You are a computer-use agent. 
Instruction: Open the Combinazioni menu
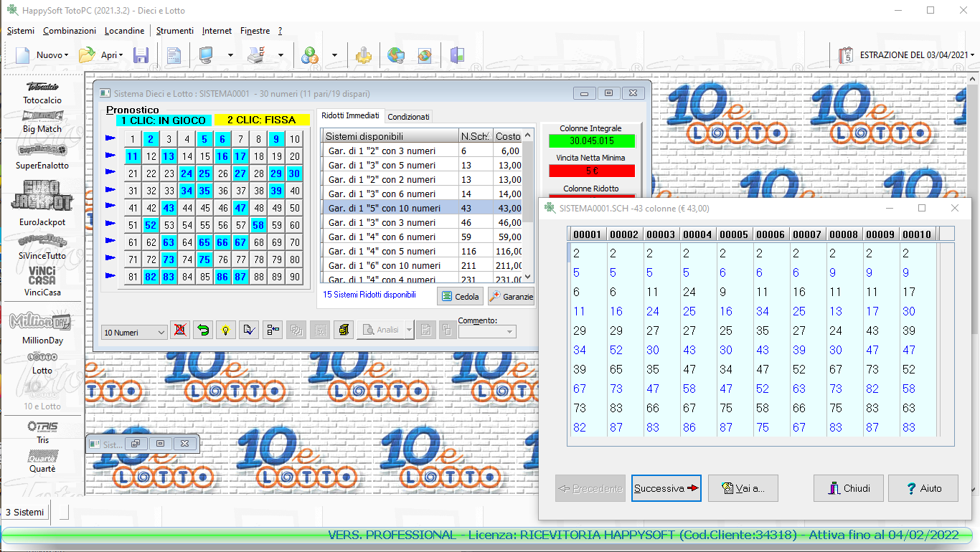point(70,31)
